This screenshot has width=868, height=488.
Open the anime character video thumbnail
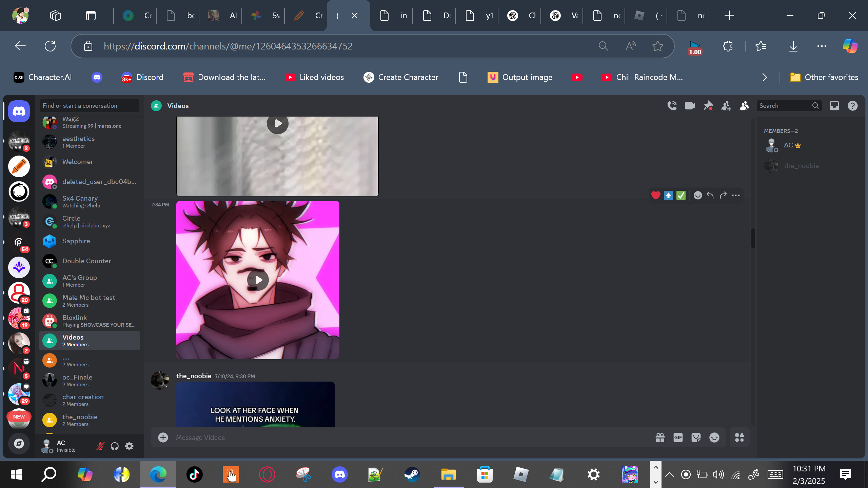(258, 280)
